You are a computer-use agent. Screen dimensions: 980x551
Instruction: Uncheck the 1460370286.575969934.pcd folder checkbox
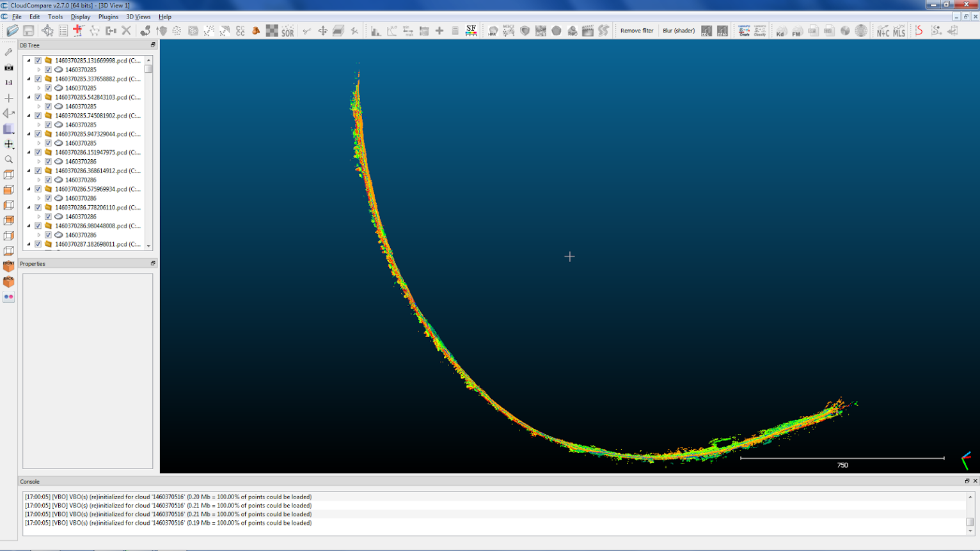pyautogui.click(x=38, y=189)
